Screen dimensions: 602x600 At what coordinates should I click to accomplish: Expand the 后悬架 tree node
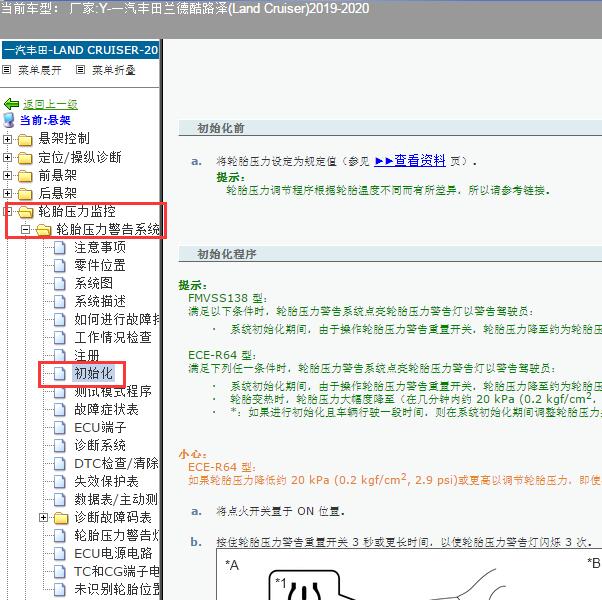click(7, 193)
